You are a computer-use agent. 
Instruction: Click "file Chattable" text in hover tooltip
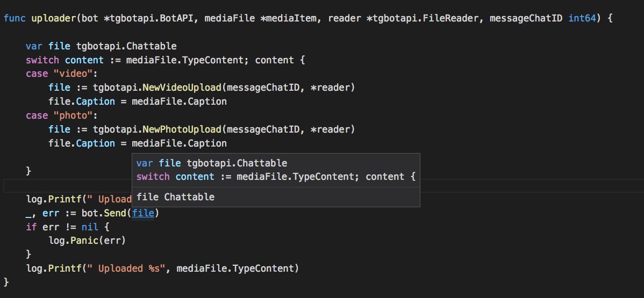[x=175, y=197]
